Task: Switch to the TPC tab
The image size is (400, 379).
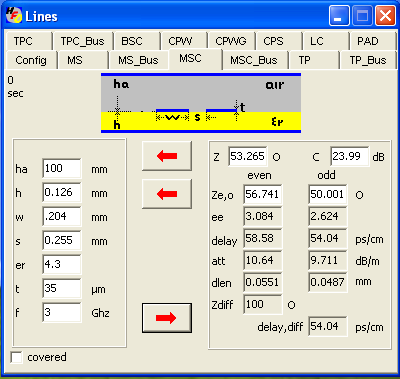Action: click(28, 41)
